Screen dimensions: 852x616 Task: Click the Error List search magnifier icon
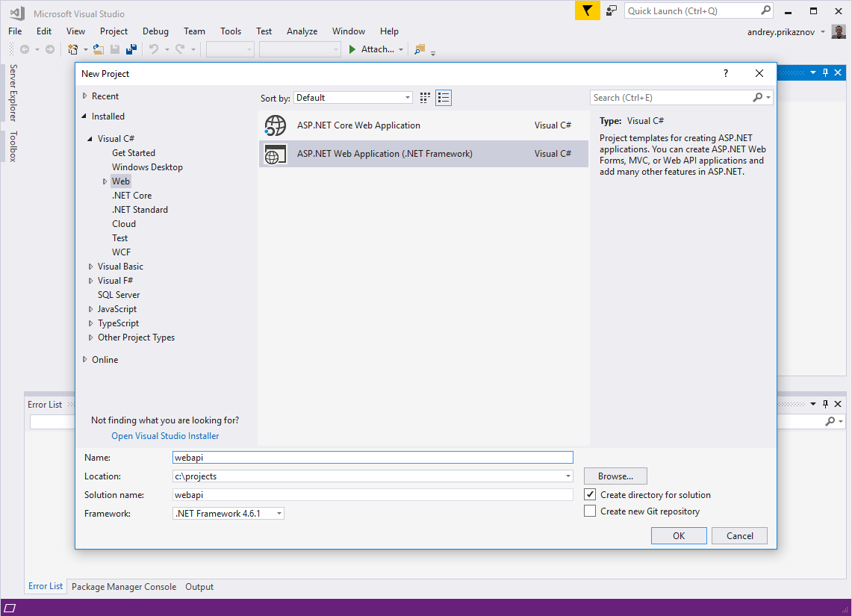pos(830,421)
